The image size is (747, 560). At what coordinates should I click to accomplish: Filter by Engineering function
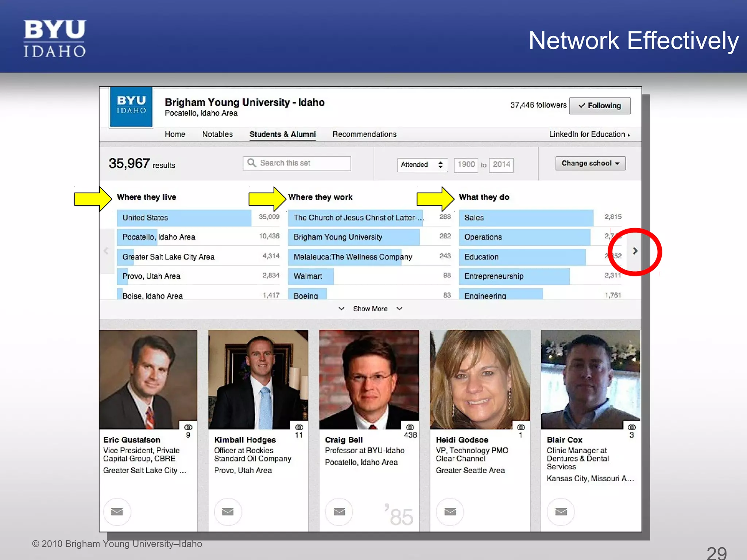click(x=541, y=294)
